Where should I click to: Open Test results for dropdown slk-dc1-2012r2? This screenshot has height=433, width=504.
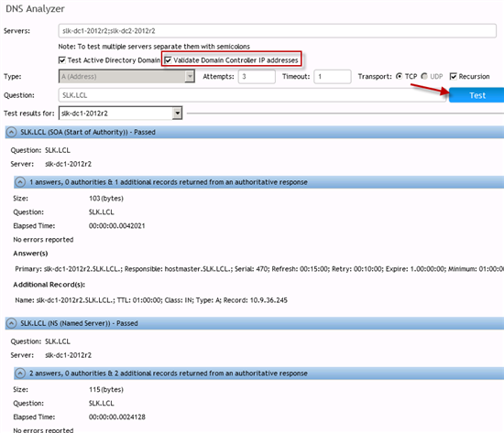[121, 114]
